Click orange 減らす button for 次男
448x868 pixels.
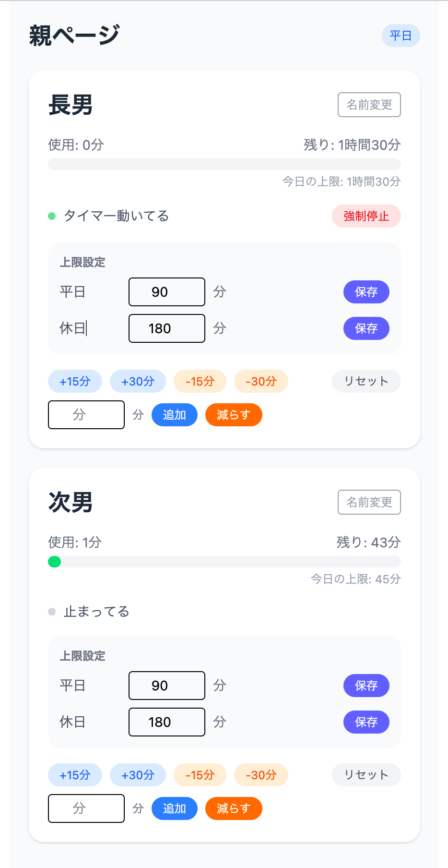coord(234,808)
